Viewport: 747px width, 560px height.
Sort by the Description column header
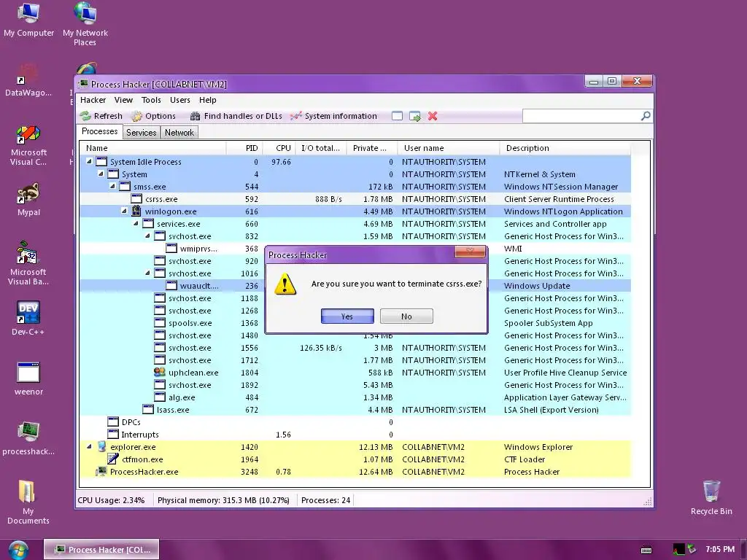pos(565,148)
